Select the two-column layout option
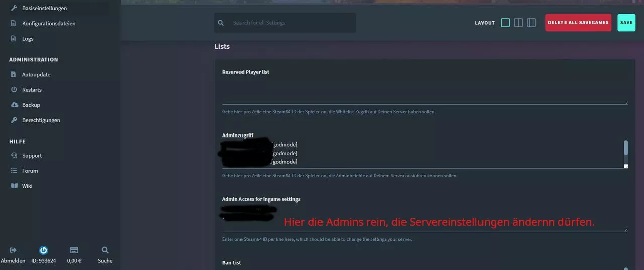 [518, 23]
